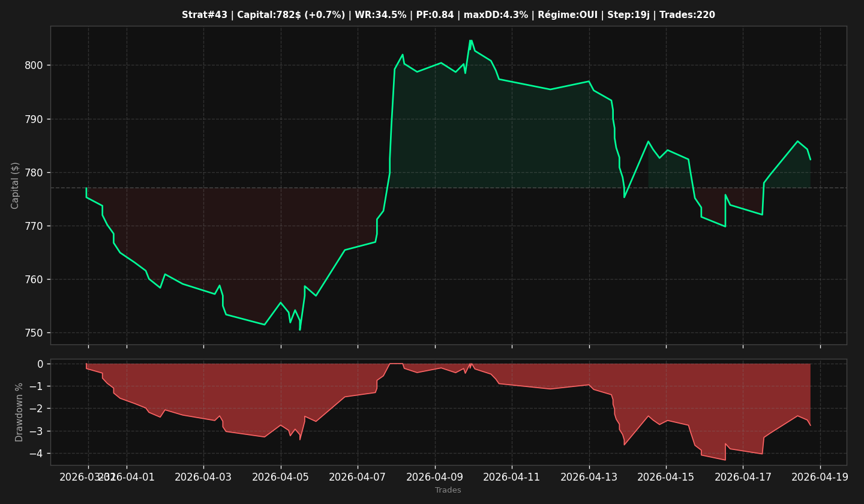864x504 pixels.
Task: Click the highest peak of the green capital curve
Action: click(470, 40)
